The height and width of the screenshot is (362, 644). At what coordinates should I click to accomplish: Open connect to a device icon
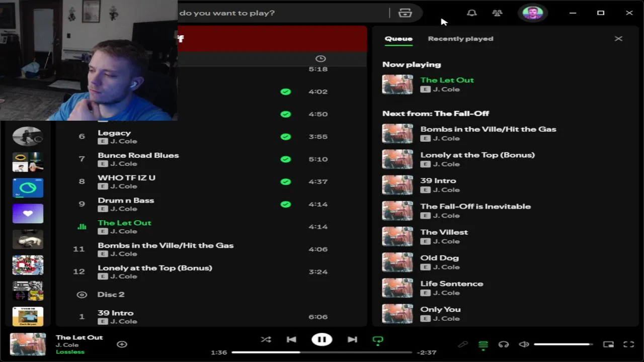(504, 344)
